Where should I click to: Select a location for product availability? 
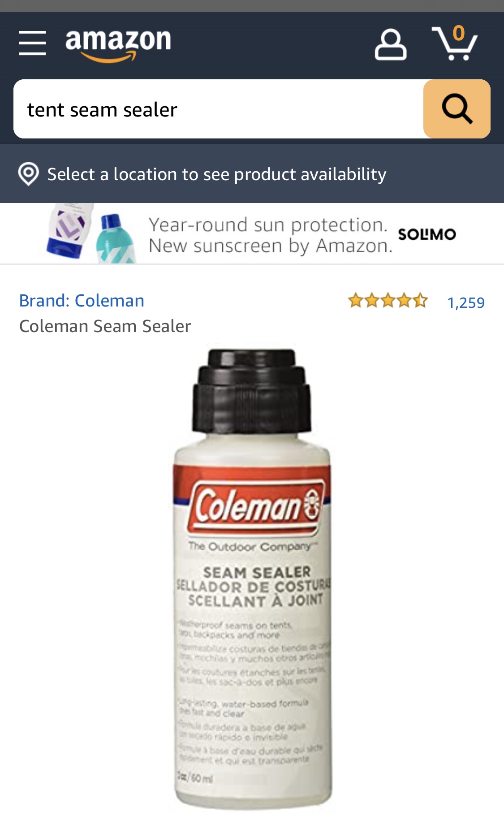pyautogui.click(x=216, y=174)
